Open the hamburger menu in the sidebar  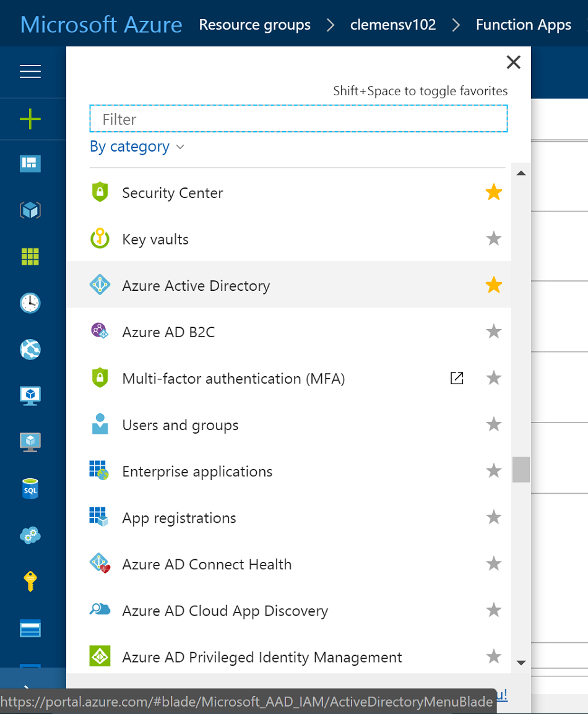(x=30, y=72)
